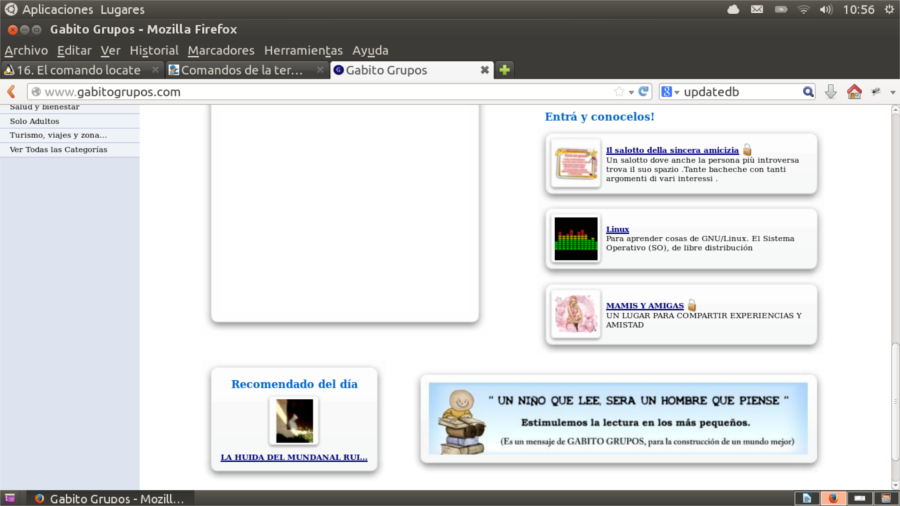Viewport: 900px width, 506px height.
Task: Open the Linux group link
Action: pyautogui.click(x=617, y=229)
